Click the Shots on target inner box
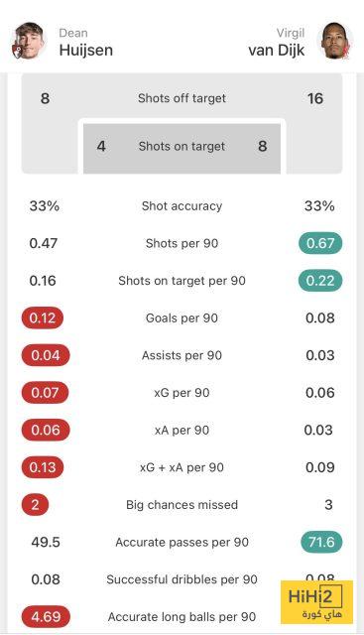This screenshot has width=364, height=635. [x=182, y=148]
